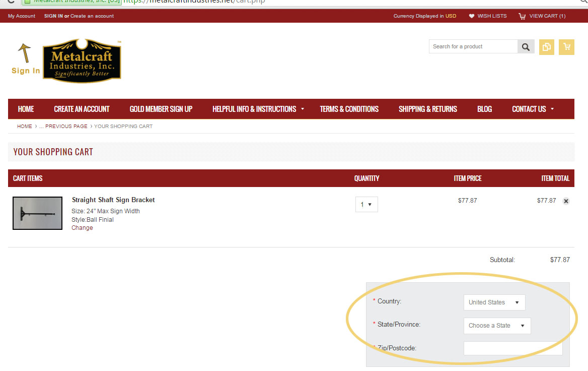Click the heart Wish Lists icon
This screenshot has height=371, width=588.
[472, 16]
